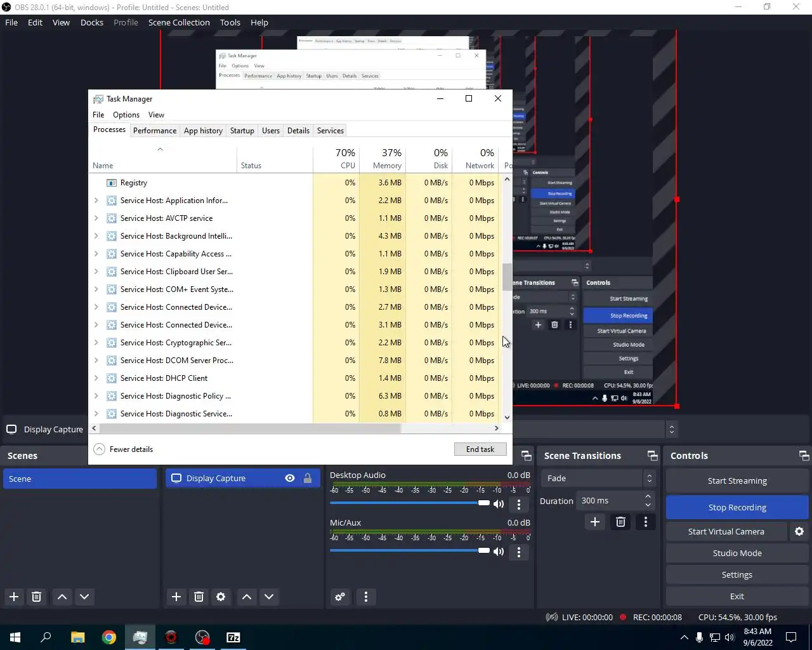Image resolution: width=812 pixels, height=650 pixels.
Task: Toggle Display Capture visibility eye
Action: click(x=290, y=479)
